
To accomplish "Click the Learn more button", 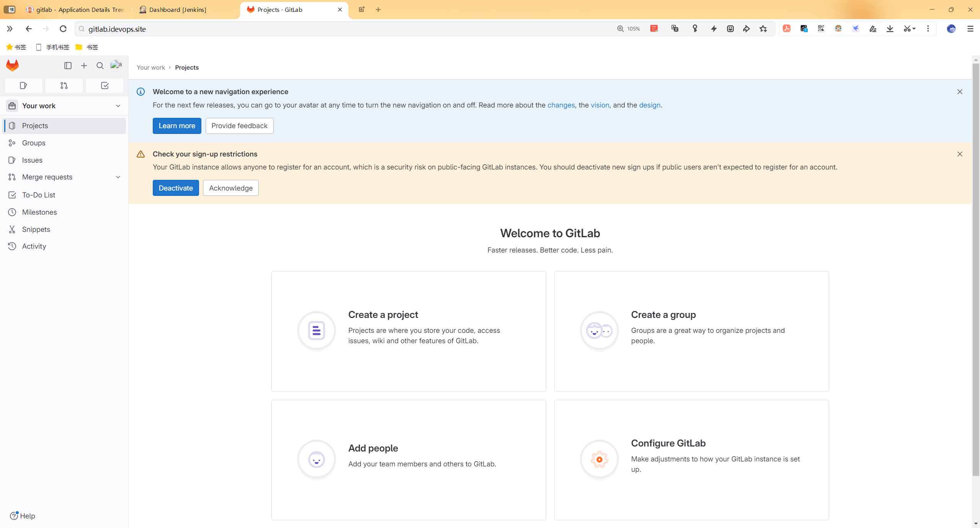I will tap(177, 126).
